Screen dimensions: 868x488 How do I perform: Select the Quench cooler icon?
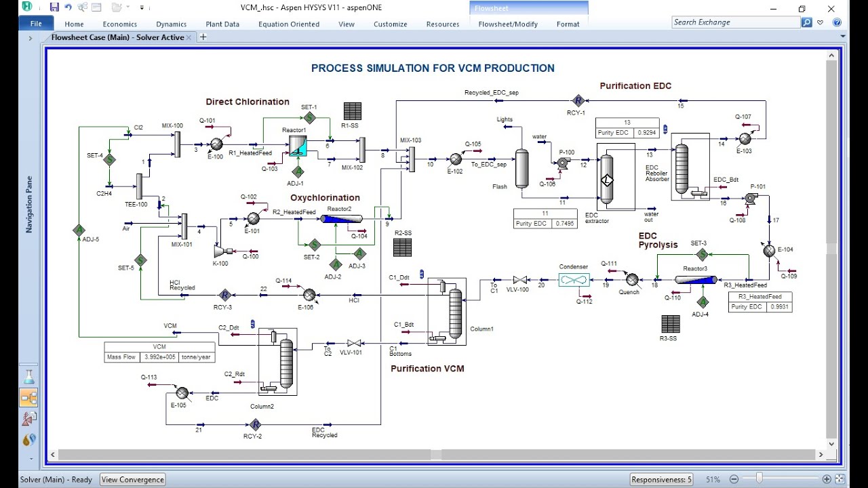[631, 280]
